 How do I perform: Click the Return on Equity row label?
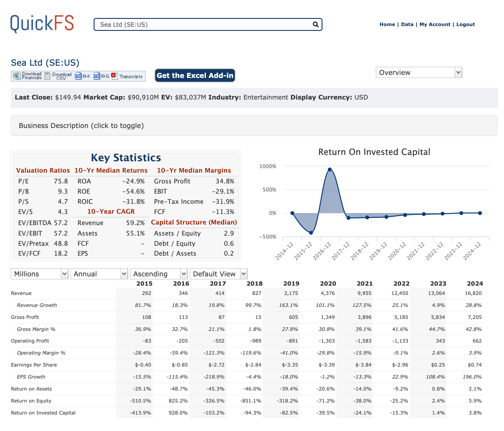pos(31,401)
